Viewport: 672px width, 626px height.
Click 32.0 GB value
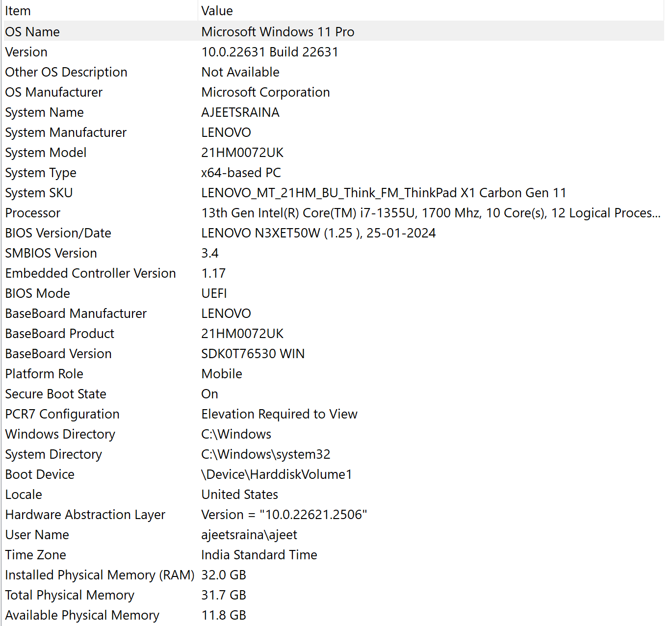(224, 575)
